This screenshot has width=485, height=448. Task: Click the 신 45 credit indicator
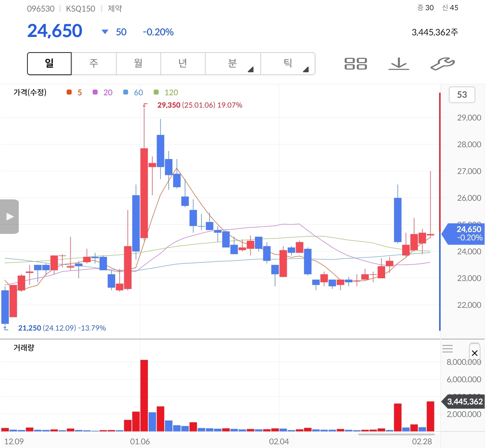pos(450,8)
